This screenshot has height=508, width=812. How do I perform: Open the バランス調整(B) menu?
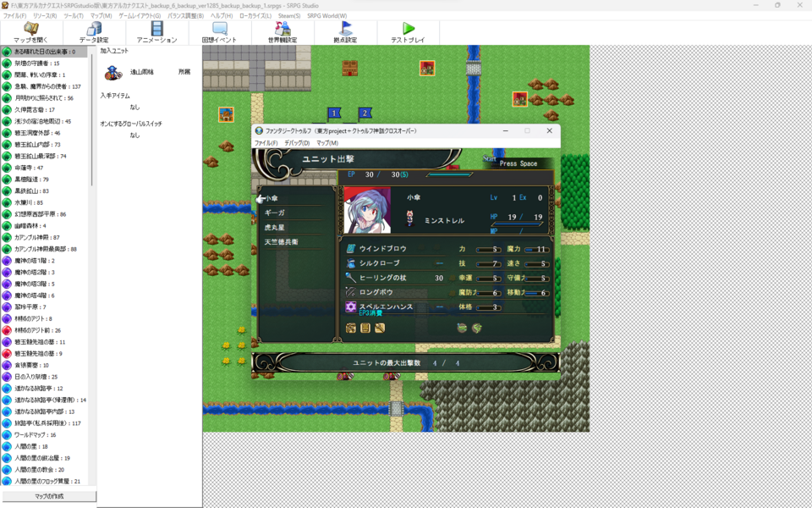[185, 16]
